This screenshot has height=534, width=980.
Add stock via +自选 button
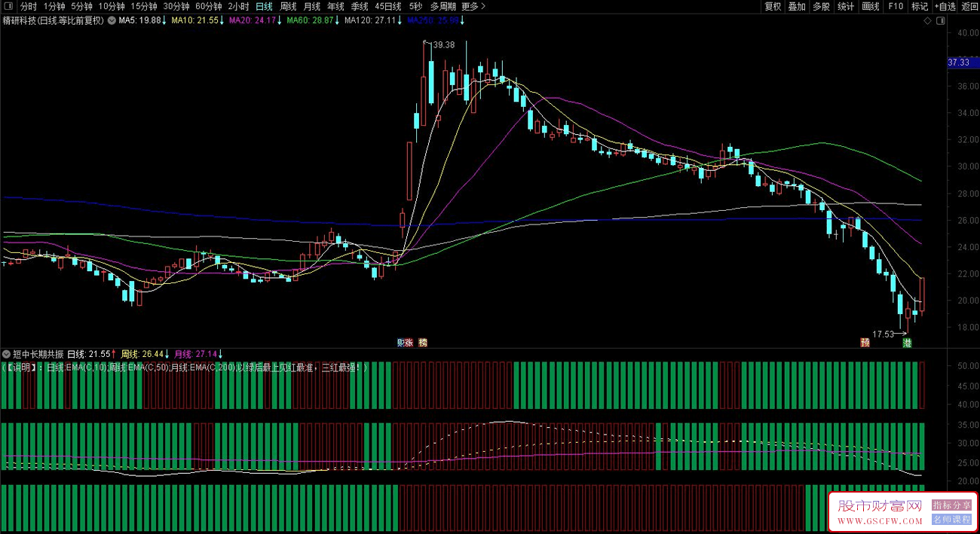(945, 6)
